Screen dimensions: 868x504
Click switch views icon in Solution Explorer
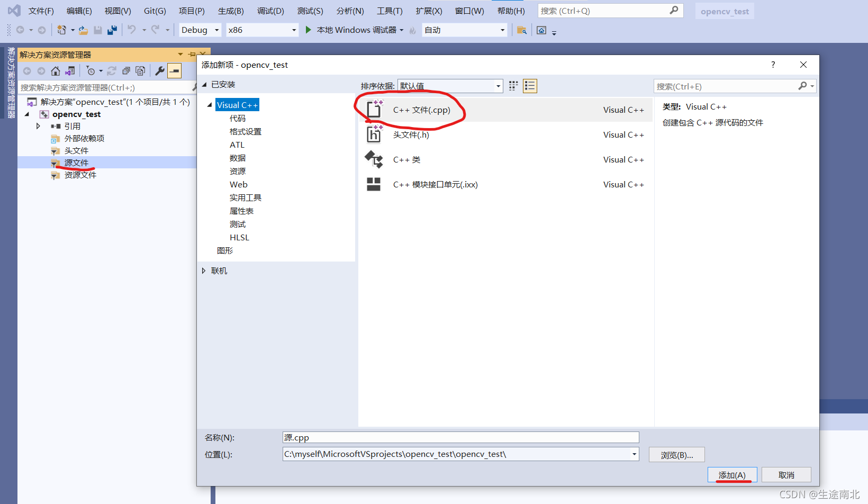pos(70,71)
